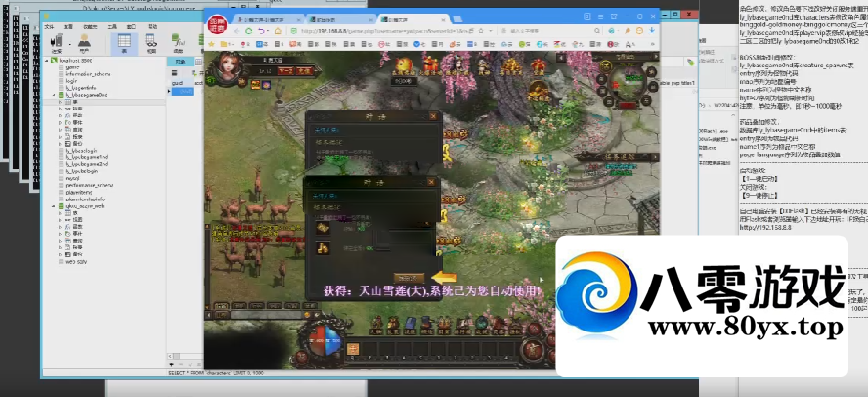Open Navicat's 窗口 menu

131,26
